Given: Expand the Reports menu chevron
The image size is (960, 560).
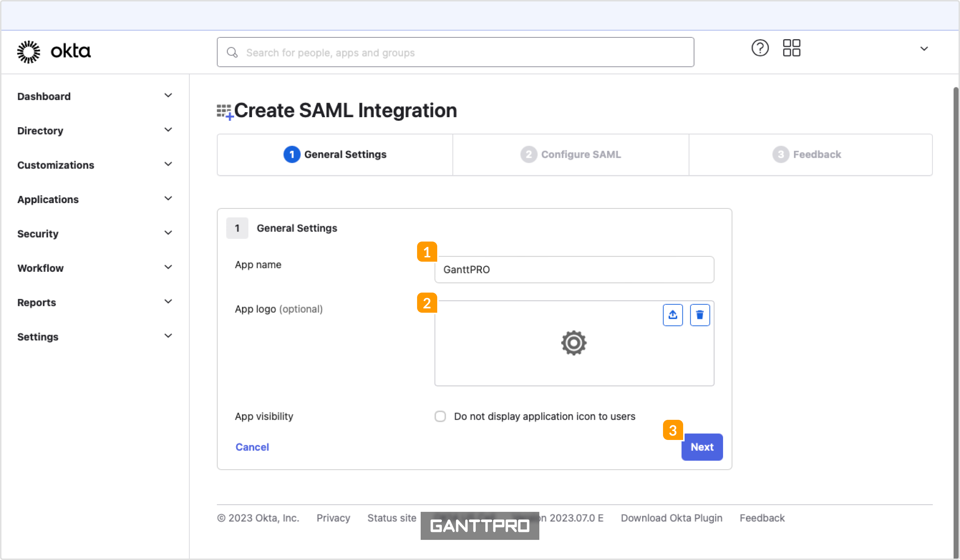Looking at the screenshot, I should click(168, 302).
